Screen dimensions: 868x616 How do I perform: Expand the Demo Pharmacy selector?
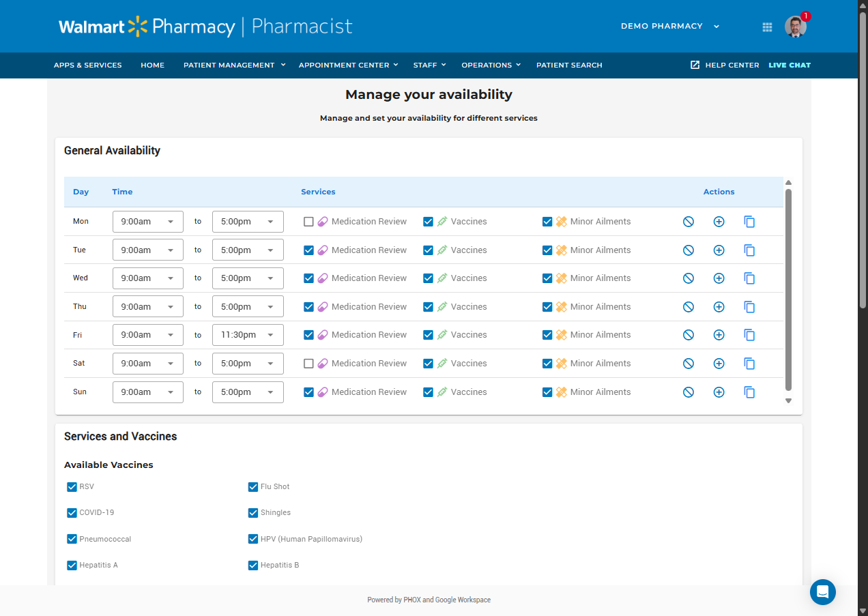tap(670, 26)
